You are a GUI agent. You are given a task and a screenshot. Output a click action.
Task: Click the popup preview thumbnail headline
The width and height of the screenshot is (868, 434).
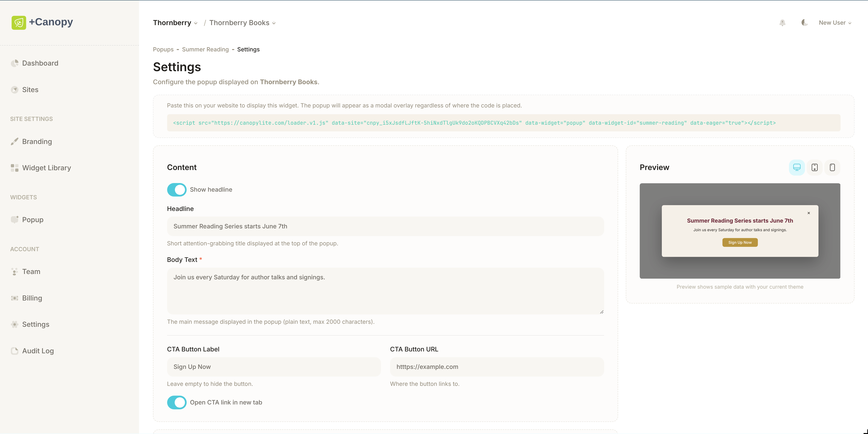point(740,220)
